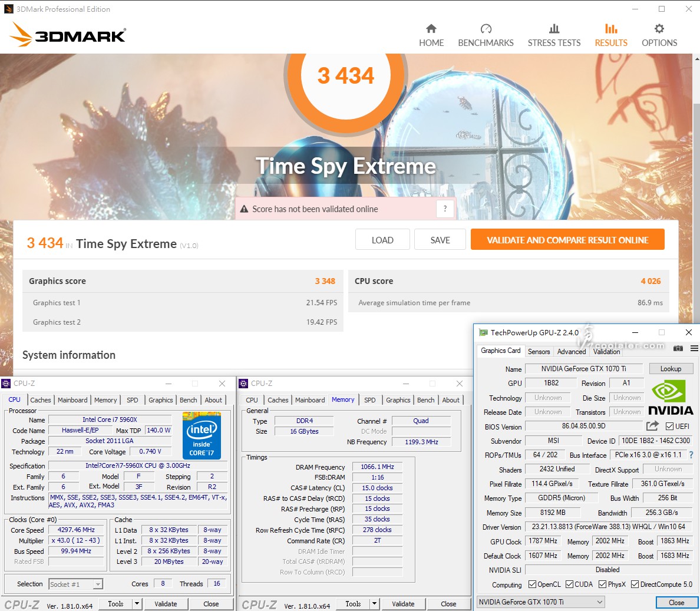Open Validation tab in GPU-Z
The height and width of the screenshot is (611, 700).
607,351
